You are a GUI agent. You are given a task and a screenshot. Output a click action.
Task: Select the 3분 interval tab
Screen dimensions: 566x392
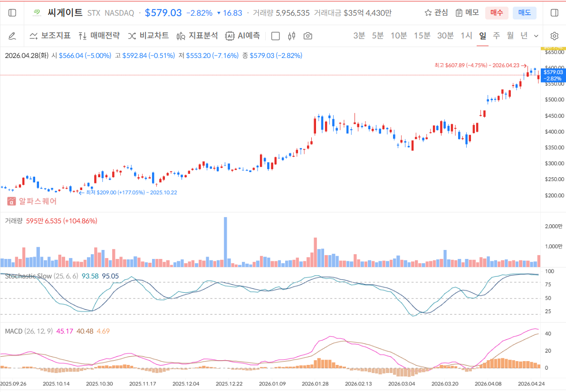[x=359, y=36]
